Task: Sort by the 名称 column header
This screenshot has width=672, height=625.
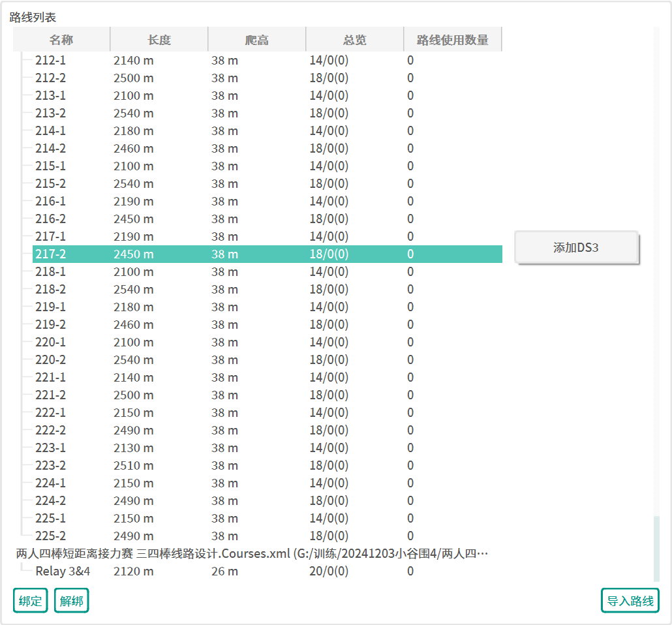Action: (x=61, y=40)
